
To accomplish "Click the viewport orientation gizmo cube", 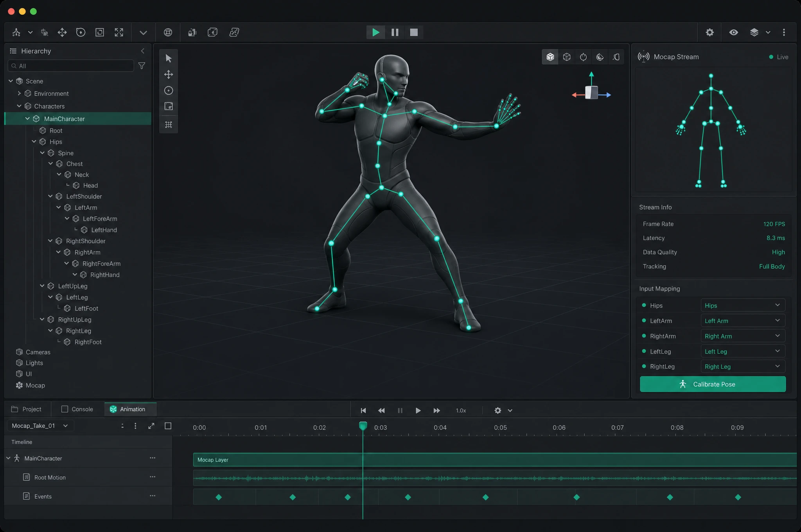I will pos(591,93).
